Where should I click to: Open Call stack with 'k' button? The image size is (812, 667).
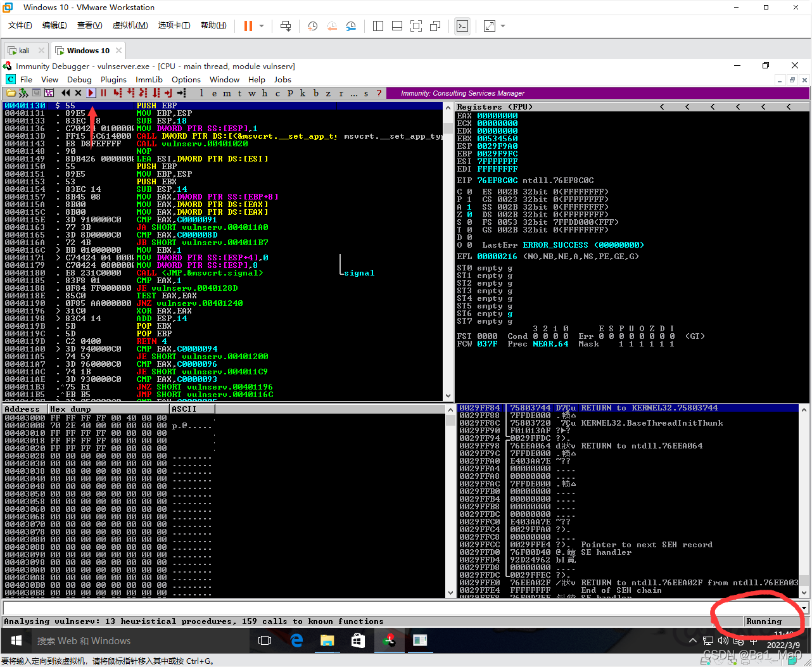tap(303, 93)
